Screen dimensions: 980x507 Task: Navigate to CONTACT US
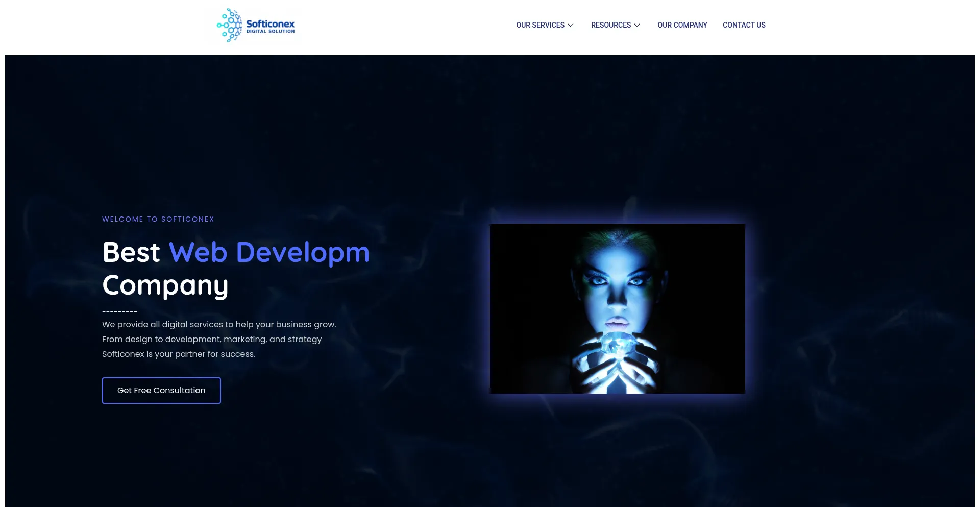[744, 25]
